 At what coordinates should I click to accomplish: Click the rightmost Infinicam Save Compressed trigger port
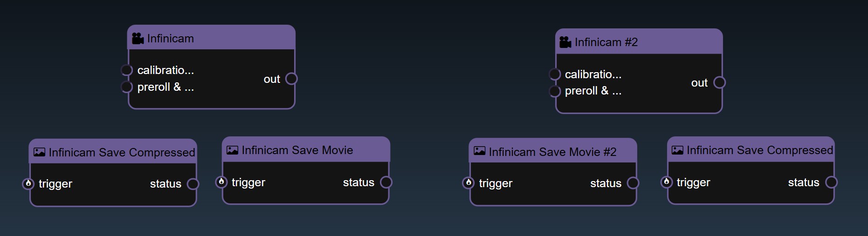667,182
